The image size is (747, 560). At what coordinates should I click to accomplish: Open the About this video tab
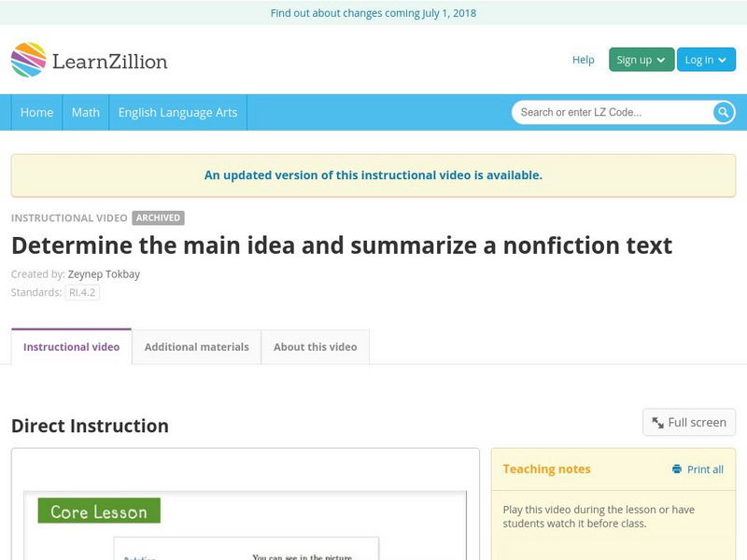315,347
